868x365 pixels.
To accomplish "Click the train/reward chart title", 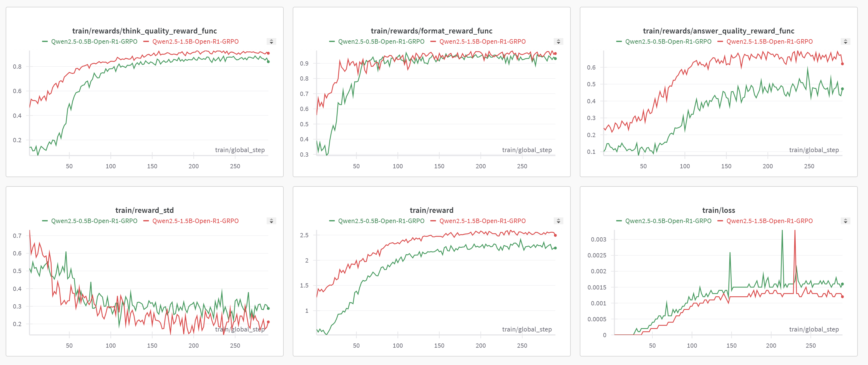I will click(432, 210).
